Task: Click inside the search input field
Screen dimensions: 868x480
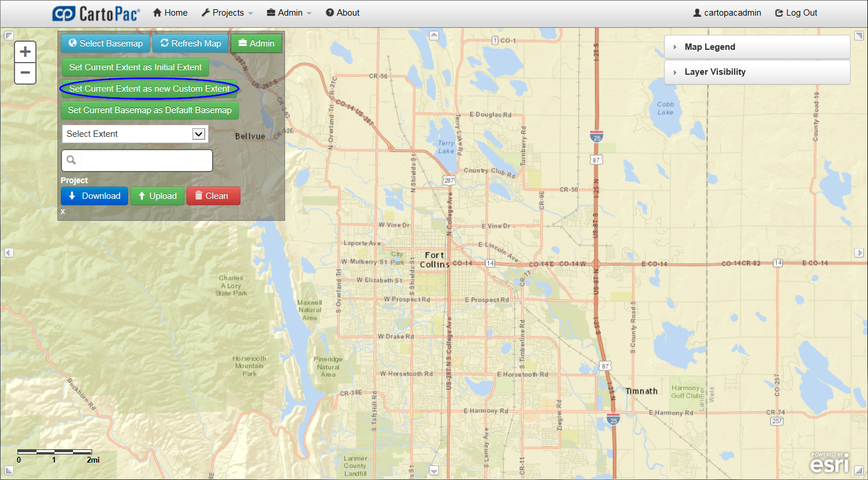Action: pyautogui.click(x=139, y=161)
